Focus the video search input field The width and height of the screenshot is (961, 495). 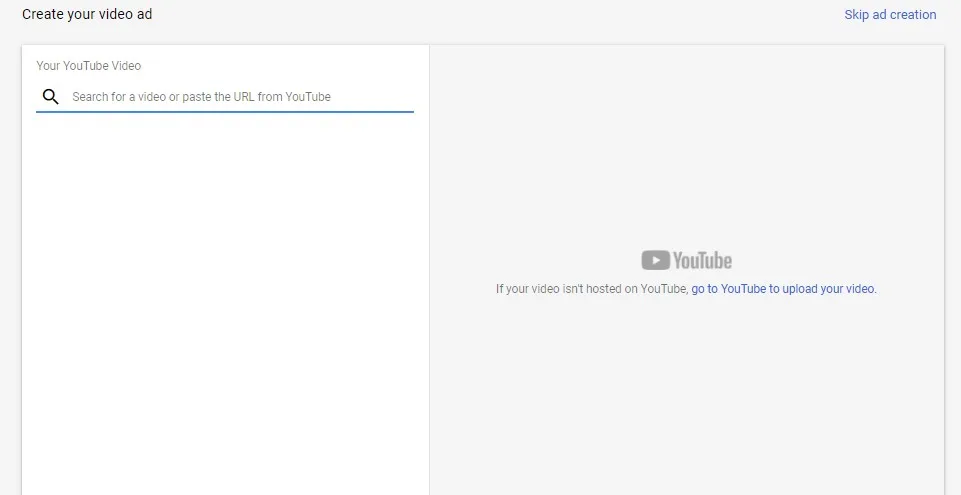point(240,97)
